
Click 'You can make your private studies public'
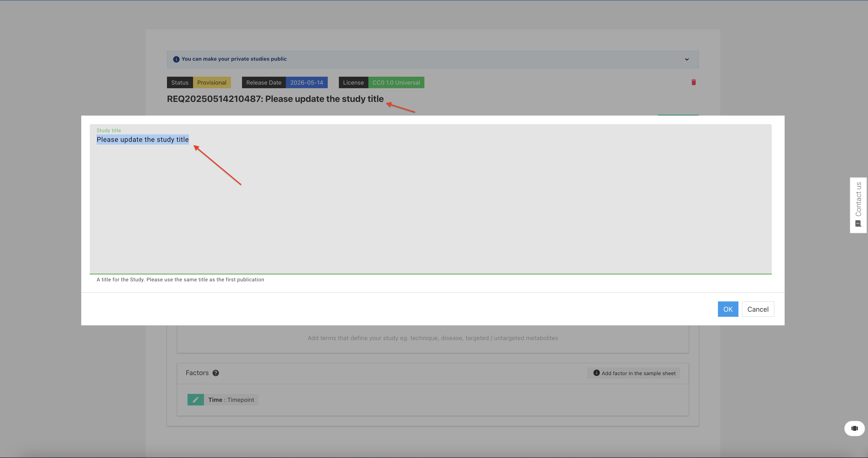coord(234,59)
